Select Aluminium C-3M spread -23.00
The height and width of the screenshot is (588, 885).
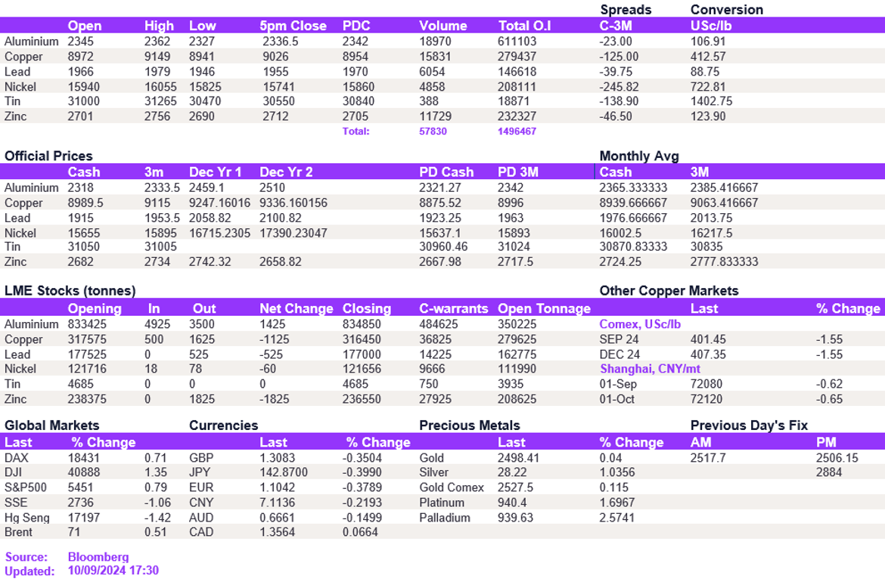pyautogui.click(x=616, y=42)
